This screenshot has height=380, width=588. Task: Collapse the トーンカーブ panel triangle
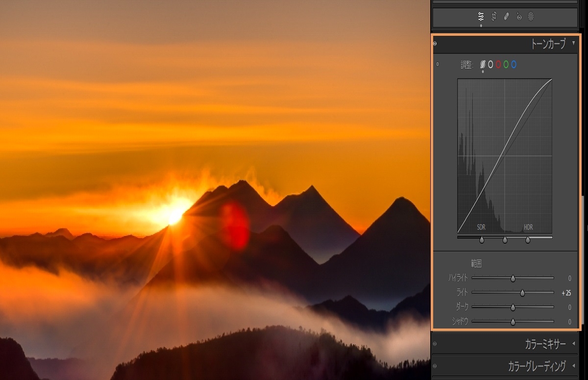pyautogui.click(x=573, y=43)
